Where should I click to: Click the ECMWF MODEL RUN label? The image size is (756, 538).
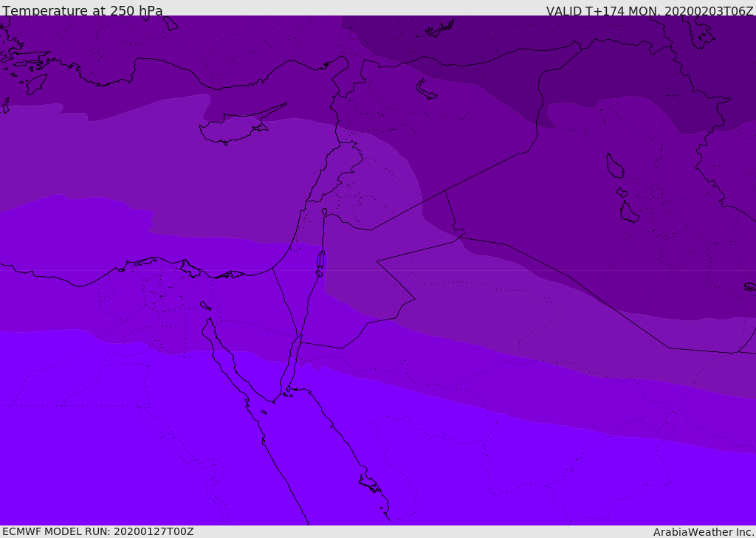(97, 531)
